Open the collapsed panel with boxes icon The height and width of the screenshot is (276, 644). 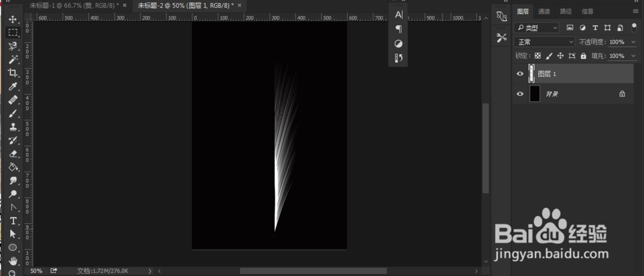coord(501,16)
